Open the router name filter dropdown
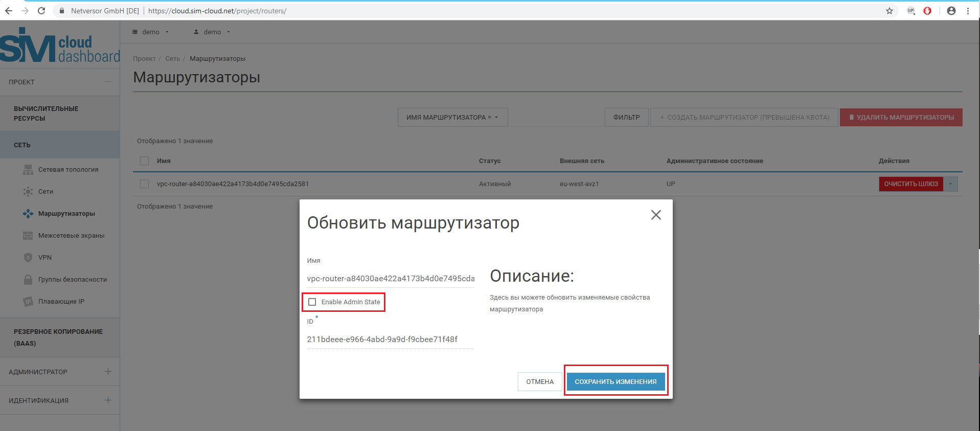The image size is (980, 431). (452, 118)
